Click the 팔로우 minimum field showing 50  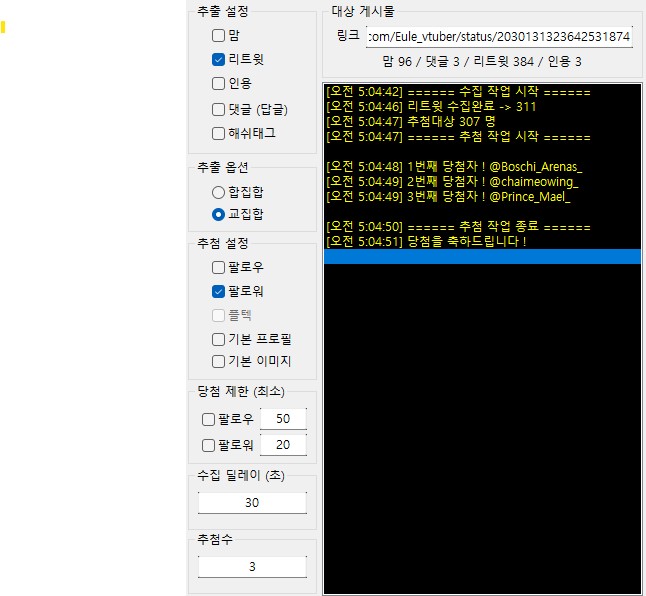283,419
